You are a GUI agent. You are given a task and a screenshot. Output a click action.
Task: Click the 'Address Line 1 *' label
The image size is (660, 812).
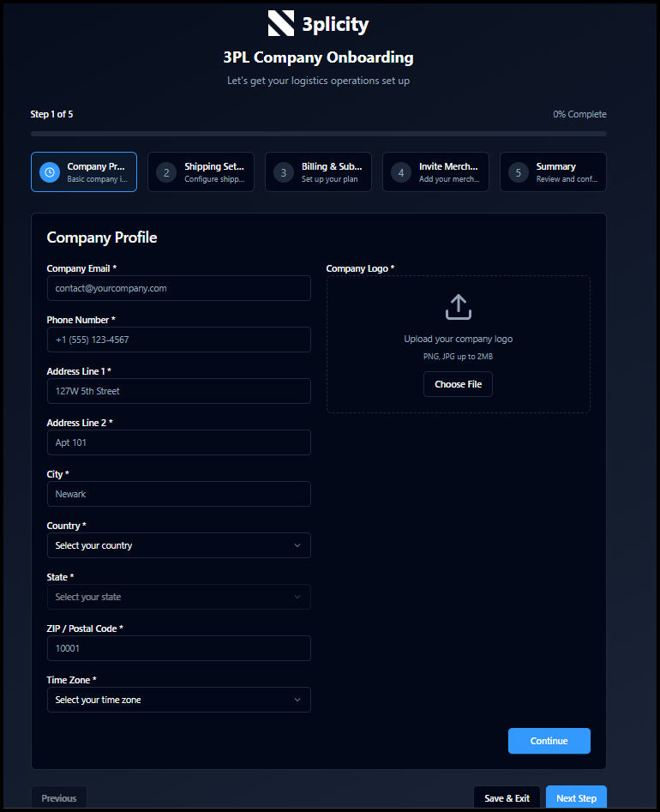[x=79, y=371]
